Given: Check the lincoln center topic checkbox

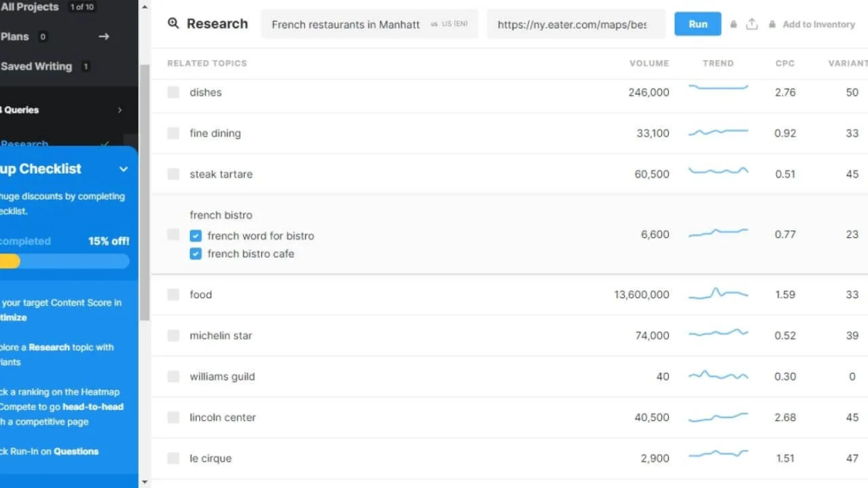Looking at the screenshot, I should (173, 418).
